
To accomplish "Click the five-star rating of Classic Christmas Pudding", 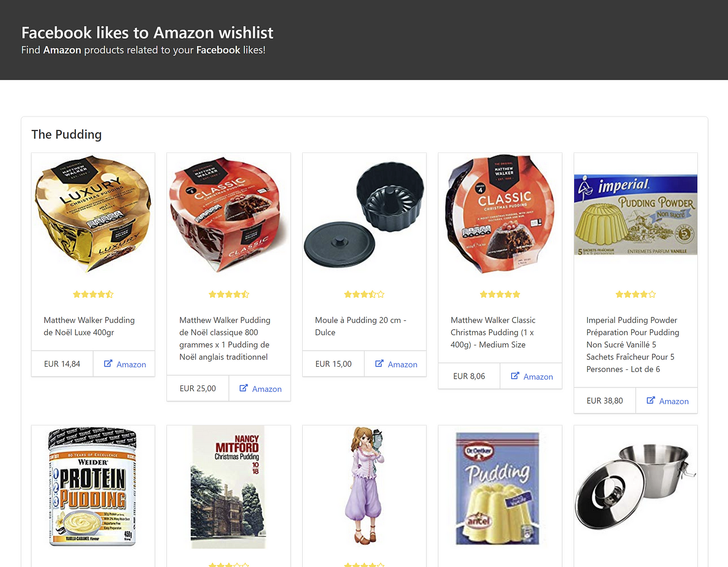I will point(500,294).
